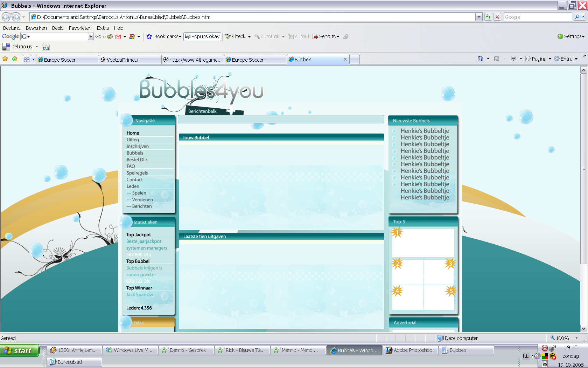
Task: Click the green Refresh arrows icon
Action: click(x=488, y=17)
